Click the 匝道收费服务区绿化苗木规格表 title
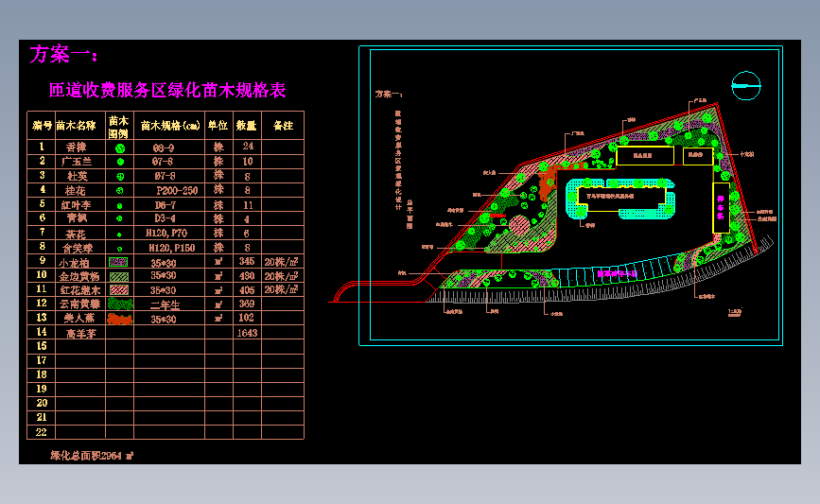 click(x=167, y=90)
